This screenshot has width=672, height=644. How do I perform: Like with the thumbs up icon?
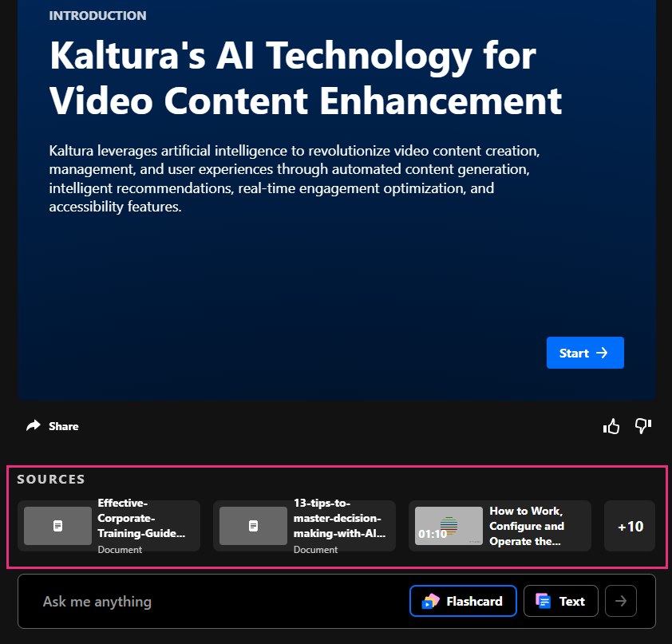click(x=611, y=426)
